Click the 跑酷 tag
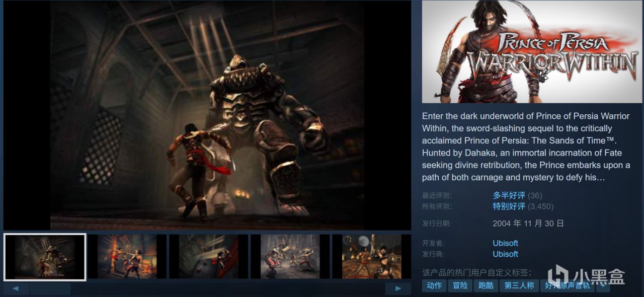 tap(486, 286)
